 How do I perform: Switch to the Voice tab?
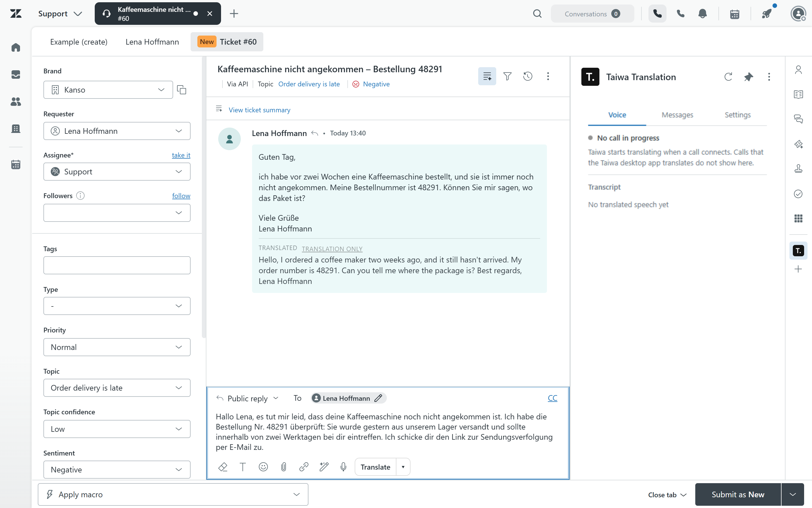tap(617, 115)
